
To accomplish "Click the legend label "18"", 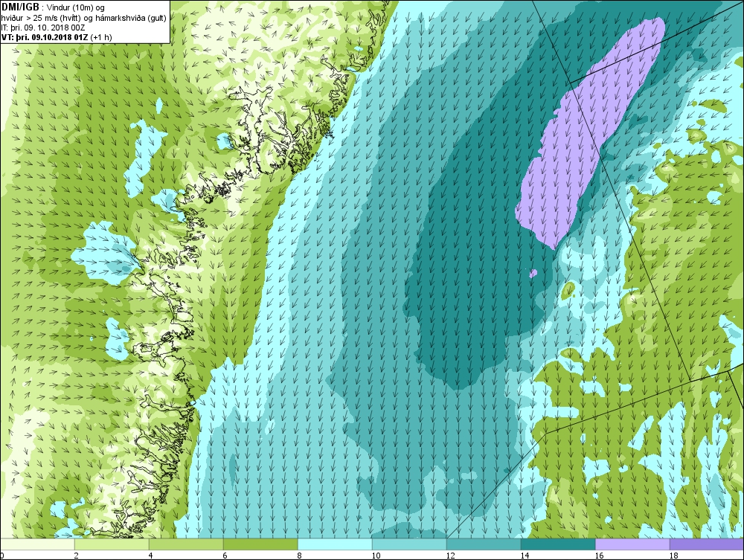I will [673, 556].
